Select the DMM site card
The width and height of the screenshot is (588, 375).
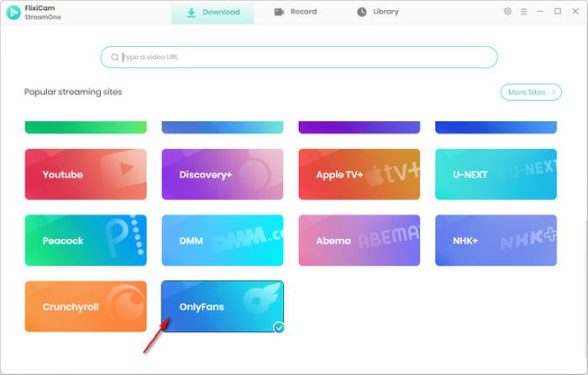coord(223,240)
